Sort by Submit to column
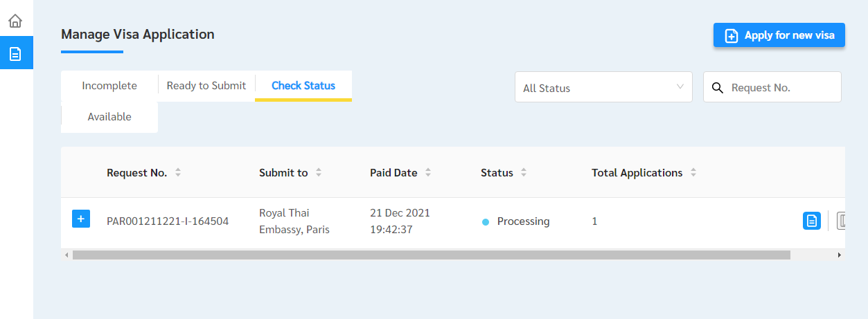The height and width of the screenshot is (319, 868). (x=319, y=173)
